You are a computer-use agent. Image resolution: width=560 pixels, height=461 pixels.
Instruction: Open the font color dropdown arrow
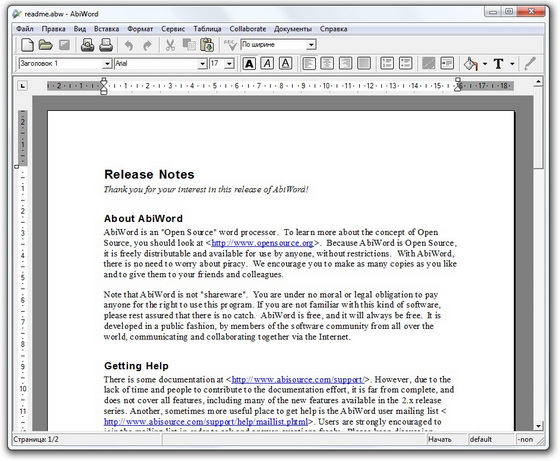click(512, 64)
